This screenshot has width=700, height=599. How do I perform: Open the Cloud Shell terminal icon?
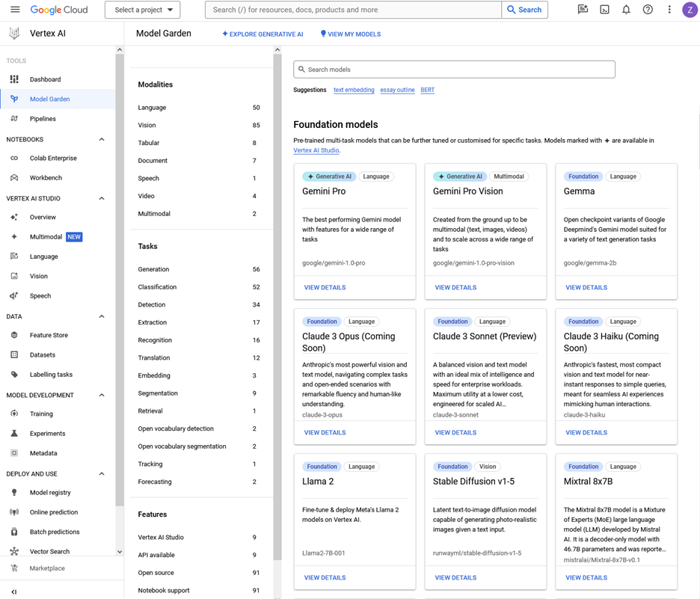[604, 10]
